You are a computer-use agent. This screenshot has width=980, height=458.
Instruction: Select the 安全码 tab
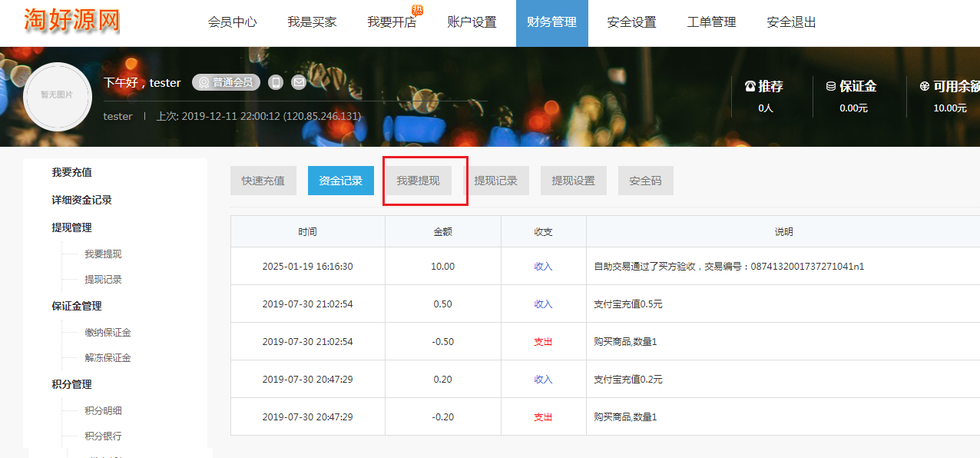645,181
